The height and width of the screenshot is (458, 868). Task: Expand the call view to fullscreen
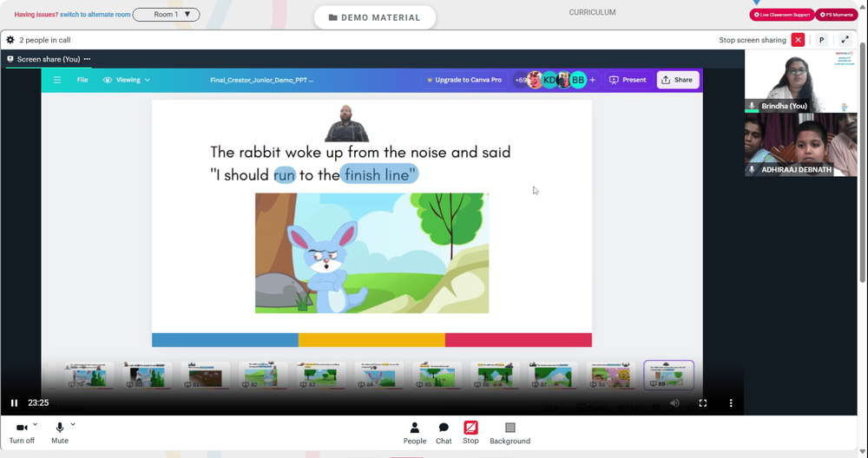(845, 40)
